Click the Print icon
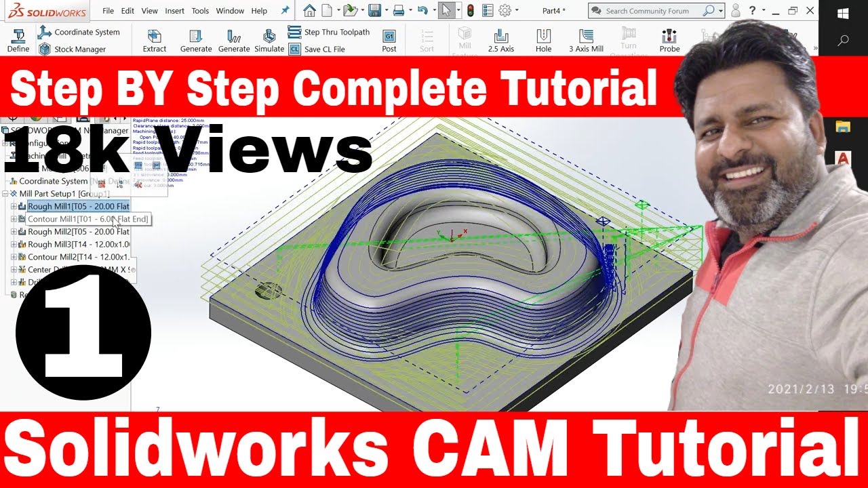The width and height of the screenshot is (868, 488). 399,10
